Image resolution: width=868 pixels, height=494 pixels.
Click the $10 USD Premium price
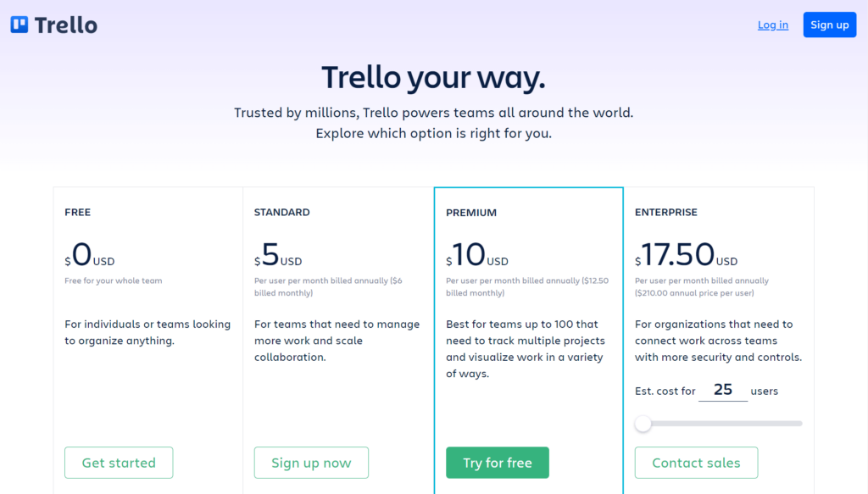point(476,255)
